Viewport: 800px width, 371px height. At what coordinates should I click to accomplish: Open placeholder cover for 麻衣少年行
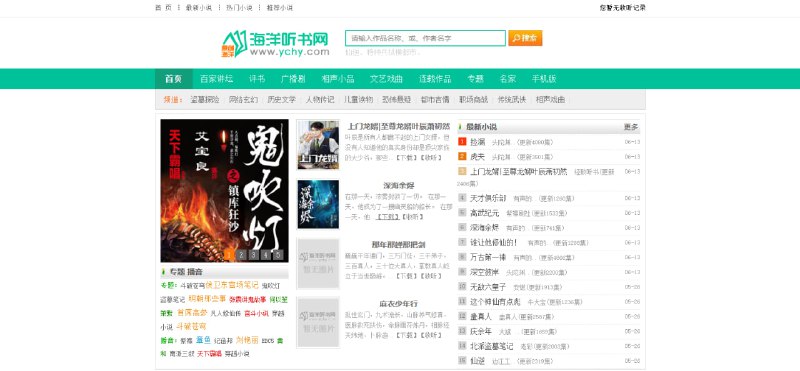(318, 323)
